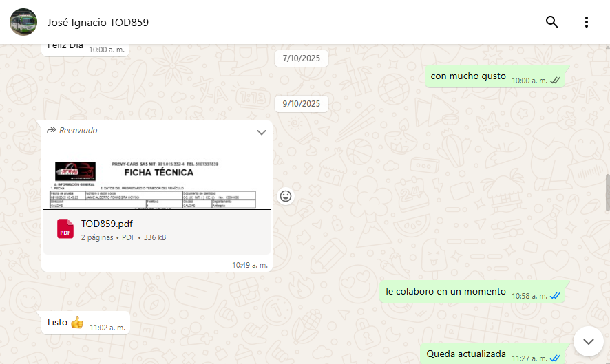Click the double check marks on 10:58 message

[555, 296]
